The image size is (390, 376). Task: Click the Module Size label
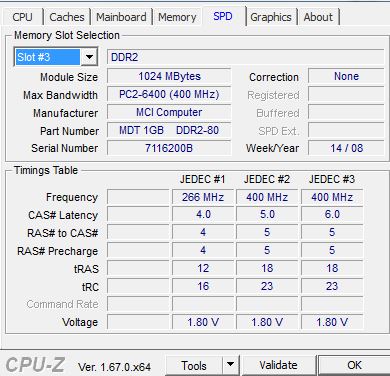click(69, 77)
